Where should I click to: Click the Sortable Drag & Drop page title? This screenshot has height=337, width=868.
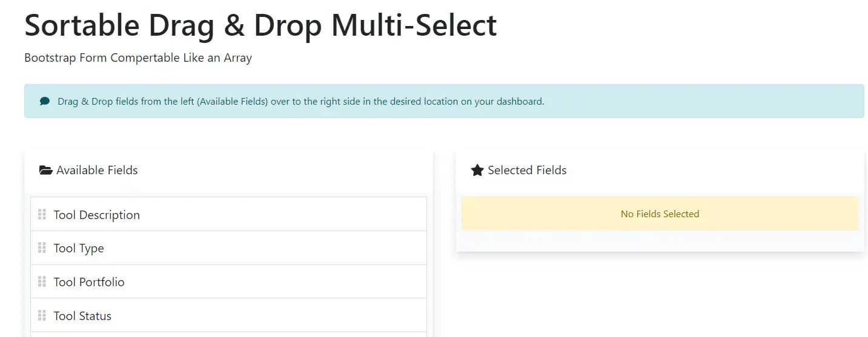tap(260, 25)
